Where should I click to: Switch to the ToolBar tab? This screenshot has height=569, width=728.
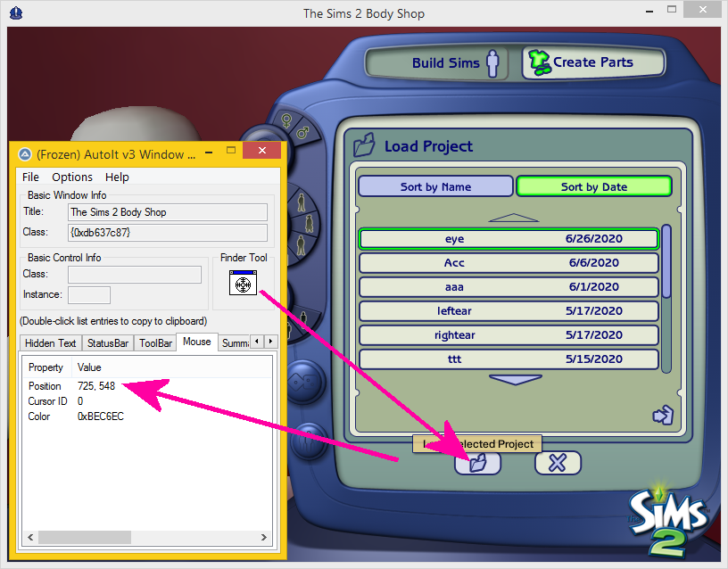pos(155,343)
